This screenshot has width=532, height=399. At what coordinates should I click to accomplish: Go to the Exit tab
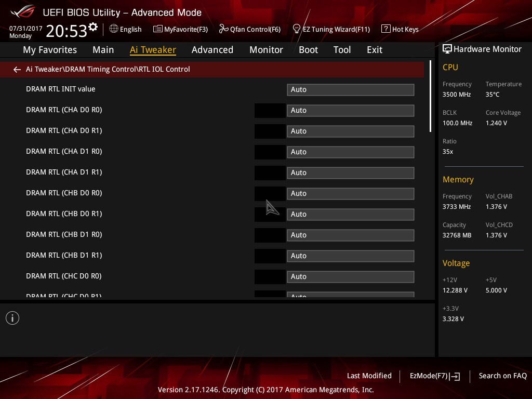point(375,50)
